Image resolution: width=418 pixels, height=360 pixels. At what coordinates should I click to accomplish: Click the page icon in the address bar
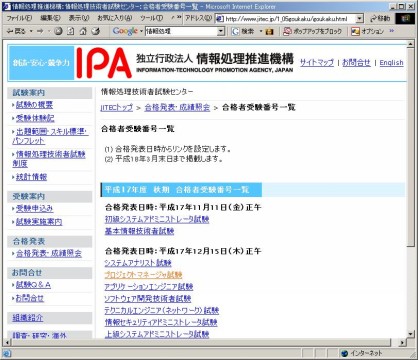pyautogui.click(x=220, y=19)
